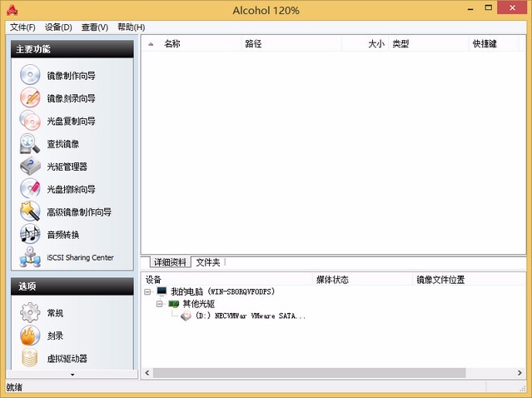Click the D: drive disc icon
This screenshot has height=398, width=532.
click(x=186, y=316)
